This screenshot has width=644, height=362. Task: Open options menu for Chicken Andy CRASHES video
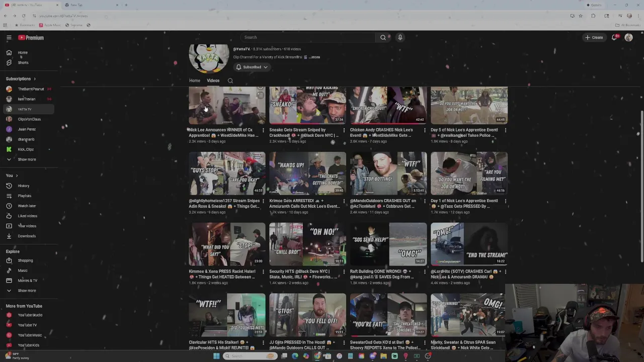(x=425, y=130)
